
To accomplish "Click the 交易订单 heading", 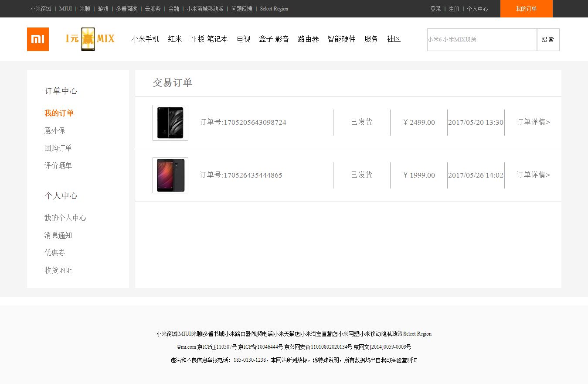I will (173, 82).
